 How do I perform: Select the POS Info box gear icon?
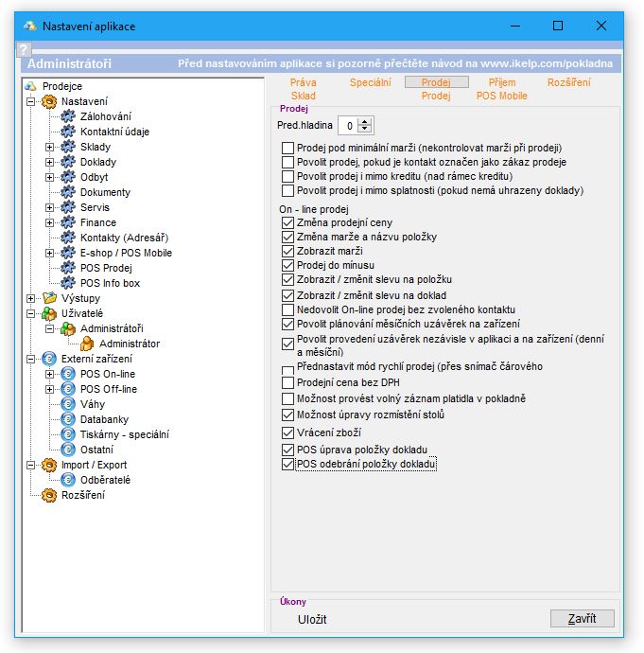click(68, 283)
